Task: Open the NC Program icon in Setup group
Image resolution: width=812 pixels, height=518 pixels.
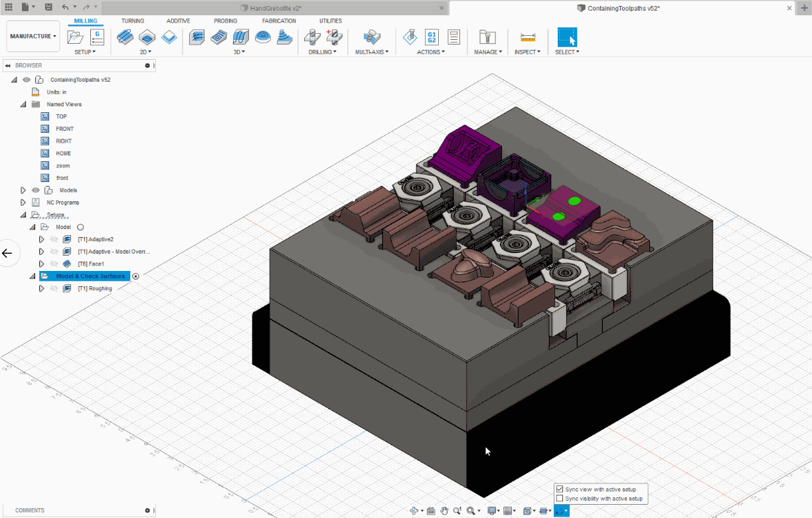Action: click(x=97, y=37)
